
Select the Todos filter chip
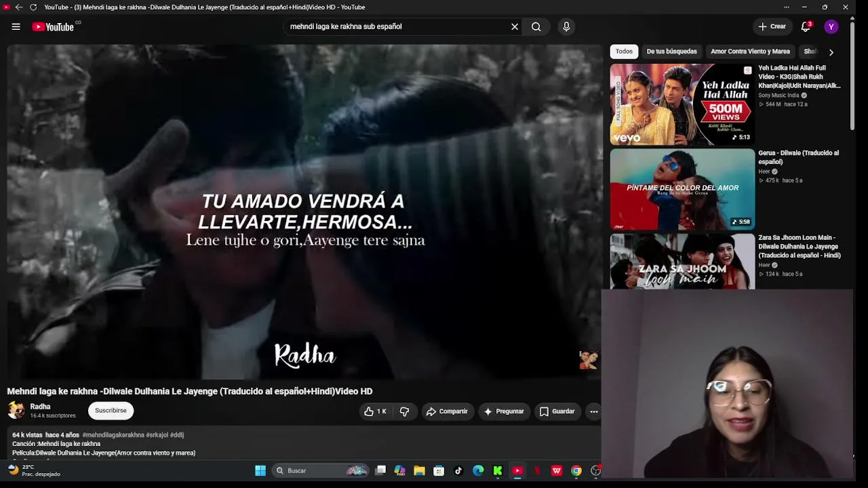[624, 52]
